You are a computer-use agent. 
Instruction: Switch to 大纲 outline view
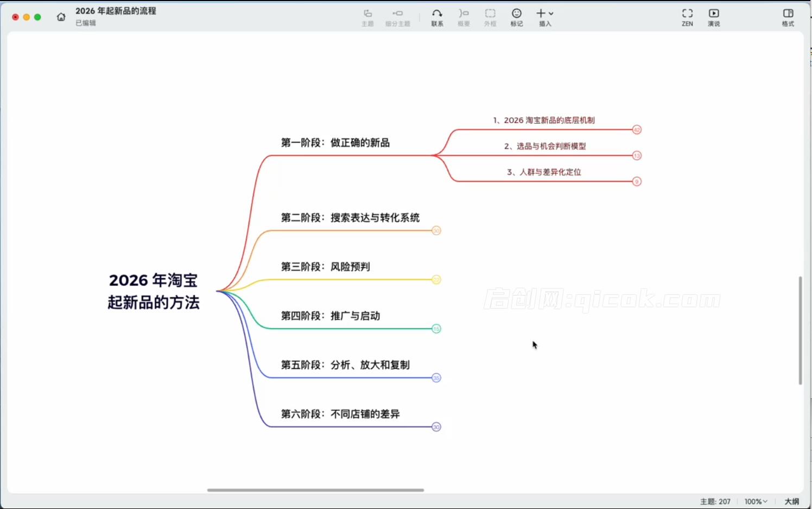pyautogui.click(x=792, y=501)
